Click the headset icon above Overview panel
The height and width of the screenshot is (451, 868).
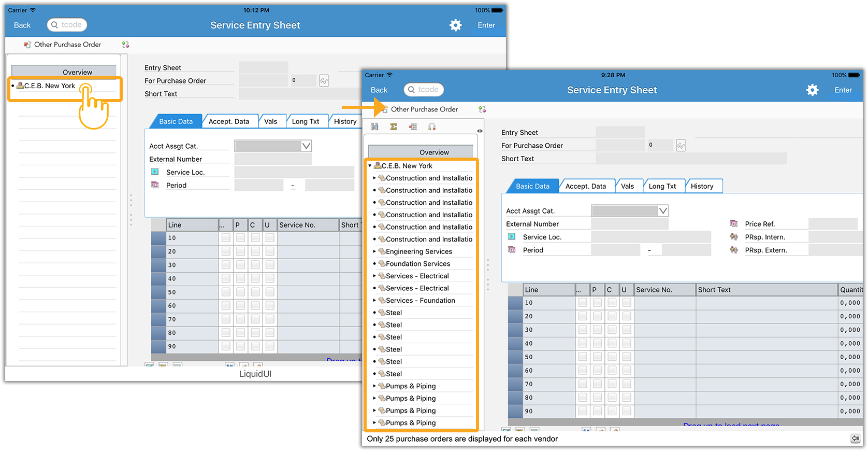pos(432,126)
